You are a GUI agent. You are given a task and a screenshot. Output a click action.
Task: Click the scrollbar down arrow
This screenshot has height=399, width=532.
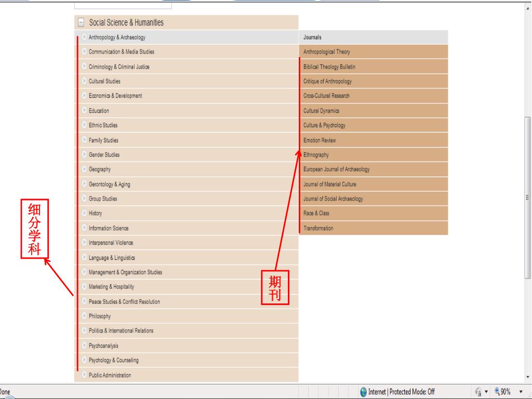click(528, 377)
